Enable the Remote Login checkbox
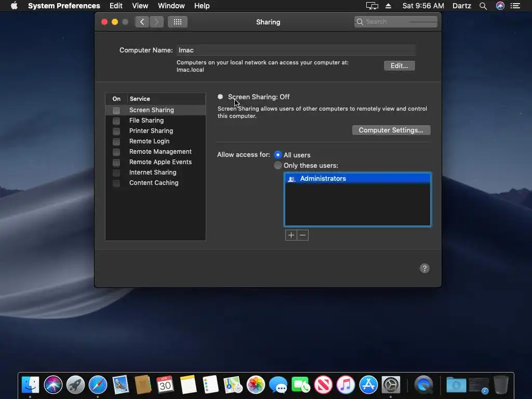The width and height of the screenshot is (532, 399). coord(116,141)
